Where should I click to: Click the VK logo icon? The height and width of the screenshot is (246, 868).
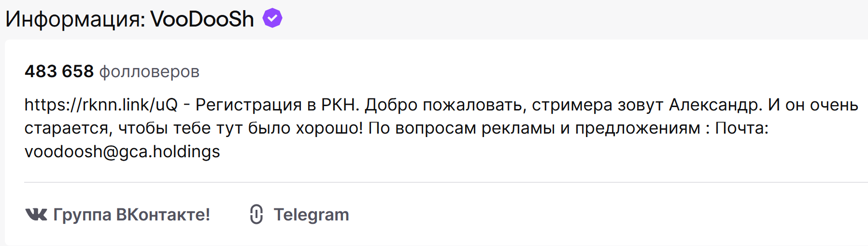coord(36,214)
